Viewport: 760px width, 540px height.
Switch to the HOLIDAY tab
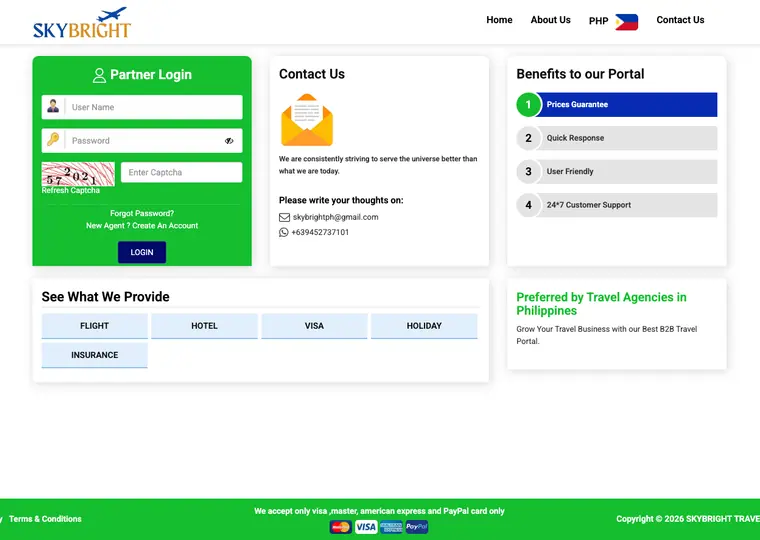tap(424, 326)
